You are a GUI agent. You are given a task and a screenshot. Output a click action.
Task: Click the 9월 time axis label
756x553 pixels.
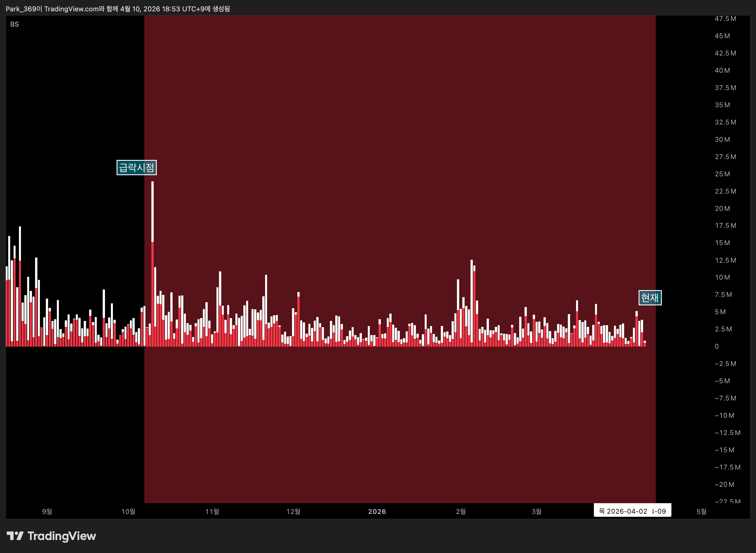(47, 511)
